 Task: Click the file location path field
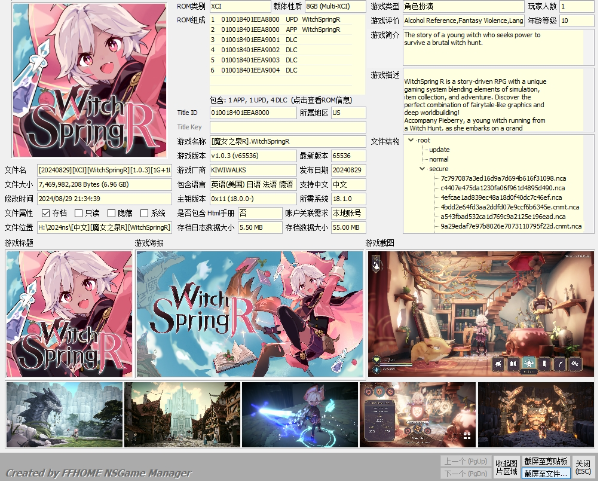click(x=104, y=227)
